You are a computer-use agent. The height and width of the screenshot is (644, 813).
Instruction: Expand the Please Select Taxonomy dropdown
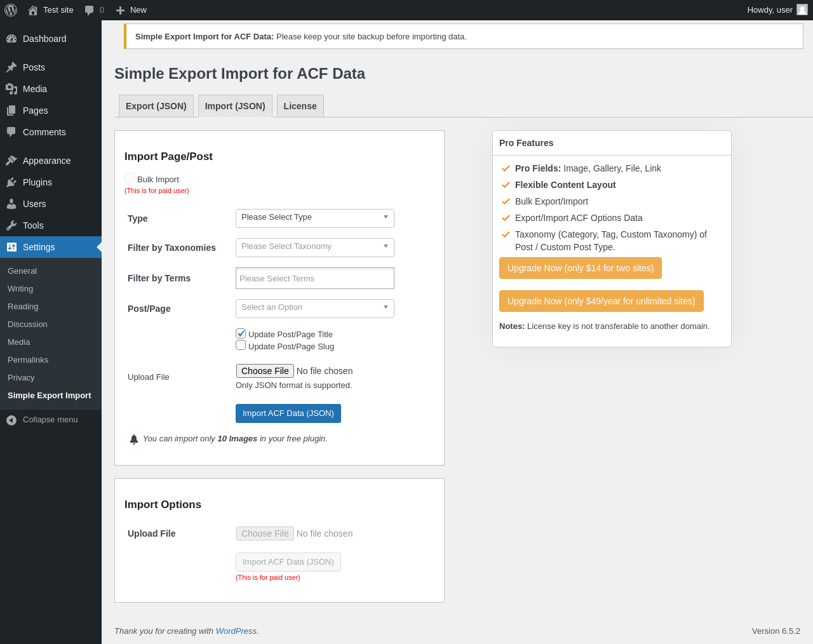(x=314, y=247)
